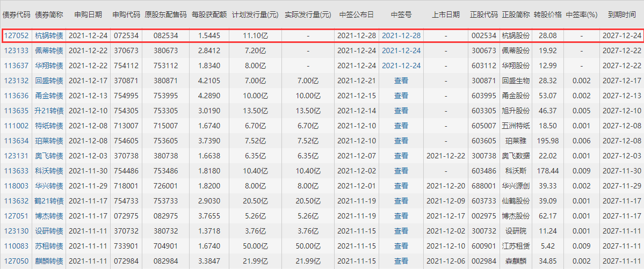Select the 华翔转债 bond name link

tap(49, 66)
